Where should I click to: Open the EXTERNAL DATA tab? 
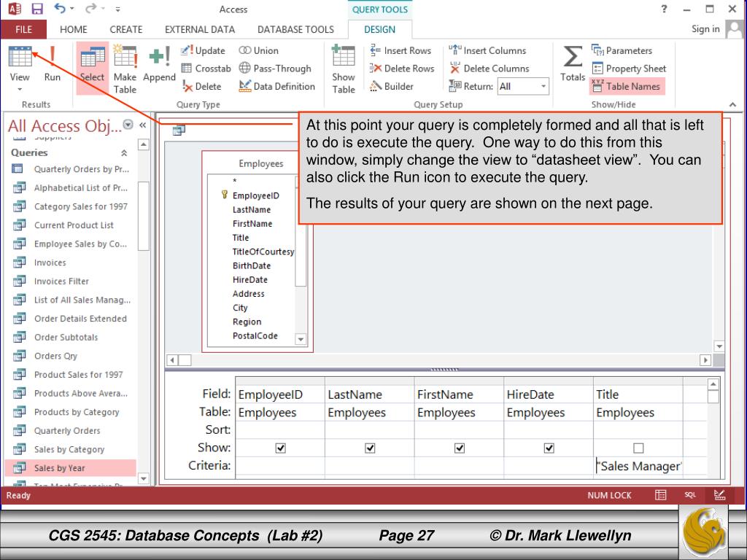200,29
